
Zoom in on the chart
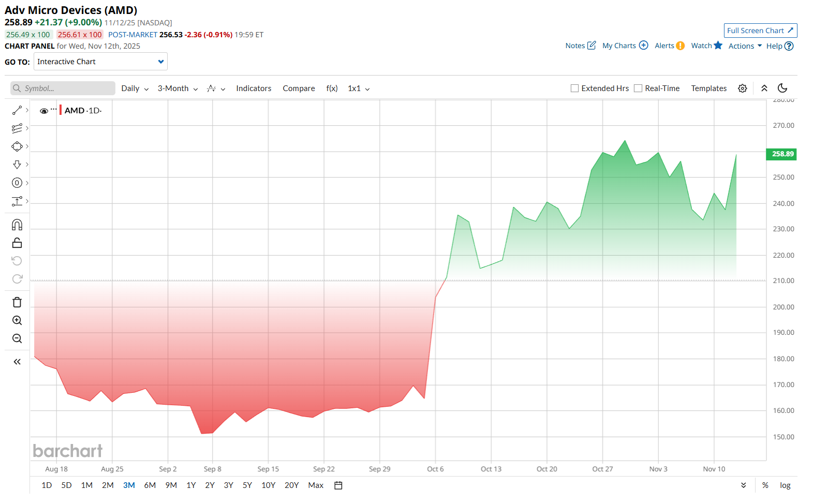click(17, 320)
